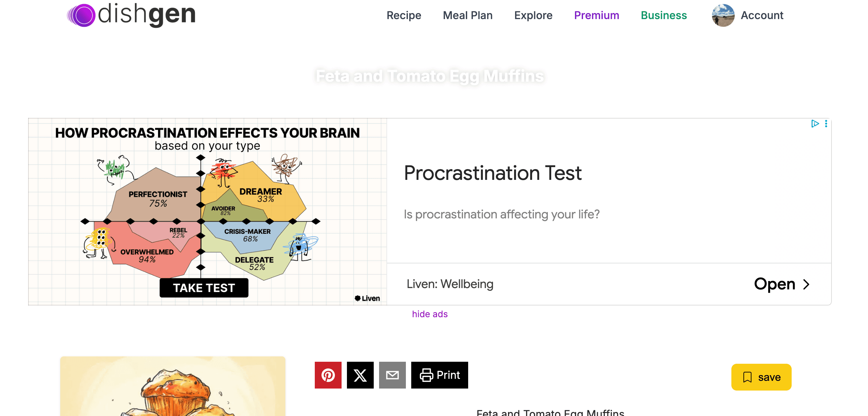Open the Business nav link
Viewport: 868px width, 416px height.
pyautogui.click(x=663, y=15)
